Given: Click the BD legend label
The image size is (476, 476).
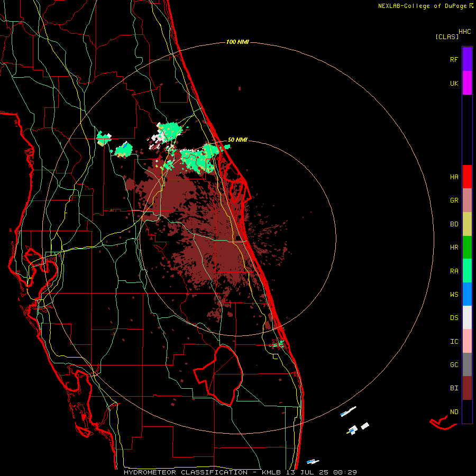Looking at the screenshot, I should [454, 224].
